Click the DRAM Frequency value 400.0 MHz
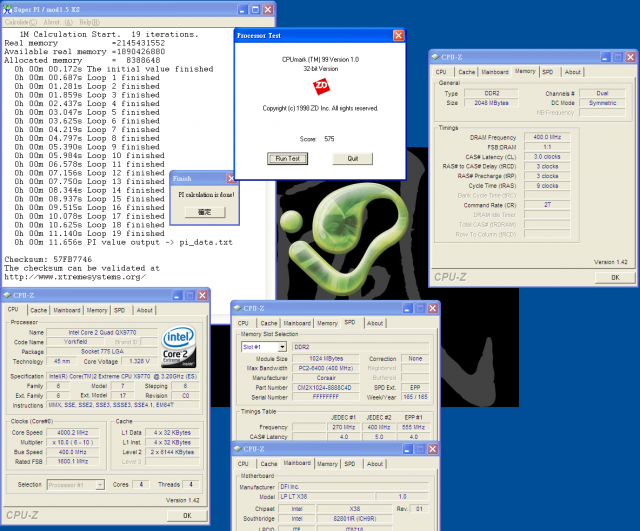Viewport: 640px width, 531px height. pyautogui.click(x=547, y=137)
